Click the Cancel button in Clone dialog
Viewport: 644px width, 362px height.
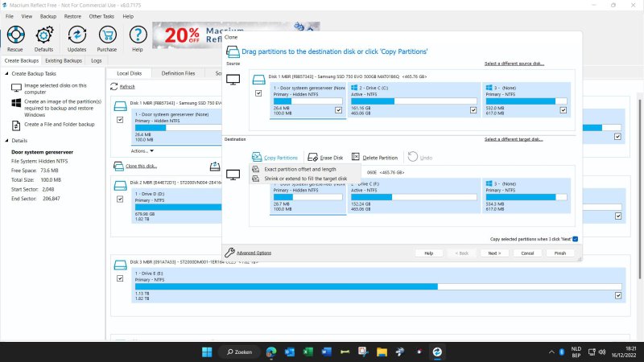click(x=527, y=253)
